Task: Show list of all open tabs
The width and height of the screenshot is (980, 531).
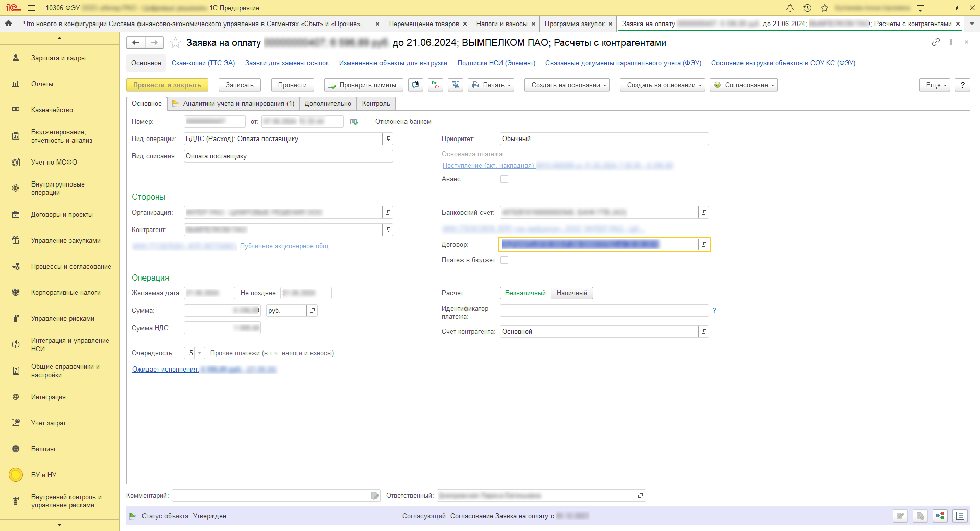Action: coord(971,24)
